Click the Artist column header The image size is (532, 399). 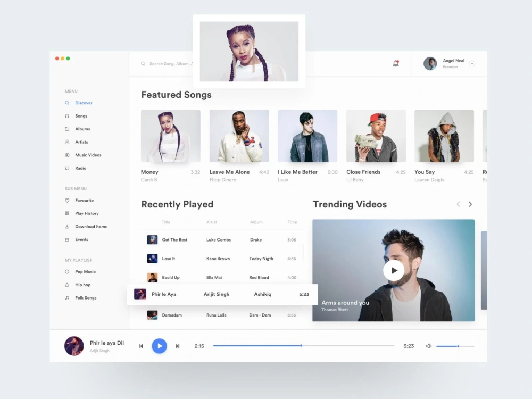(211, 222)
